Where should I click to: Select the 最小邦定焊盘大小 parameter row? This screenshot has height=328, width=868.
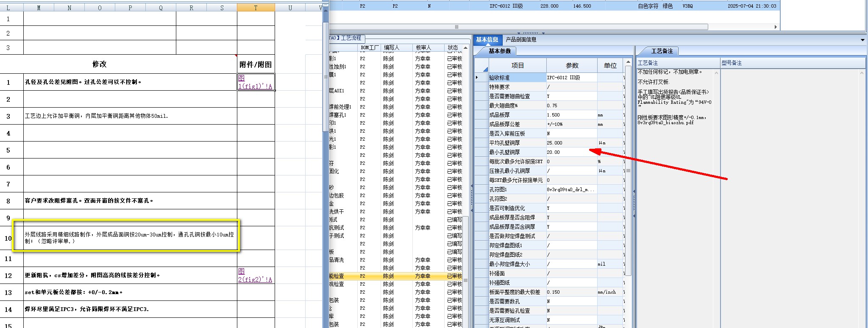549,264
